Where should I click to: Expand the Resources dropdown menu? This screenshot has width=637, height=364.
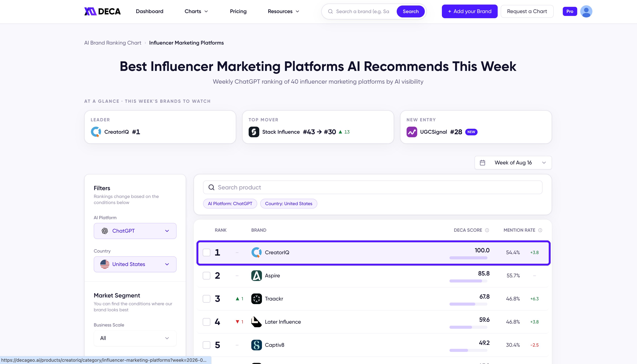point(283,12)
